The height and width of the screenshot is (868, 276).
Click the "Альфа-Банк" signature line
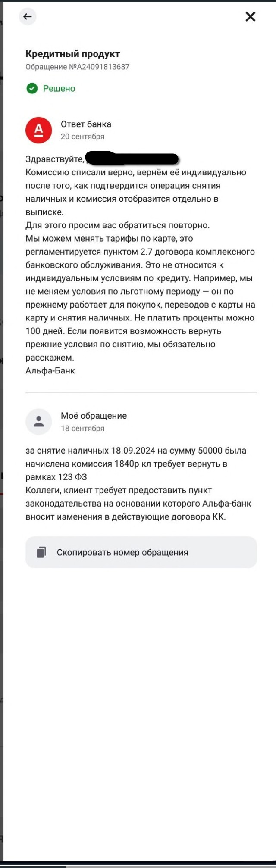pyautogui.click(x=50, y=370)
